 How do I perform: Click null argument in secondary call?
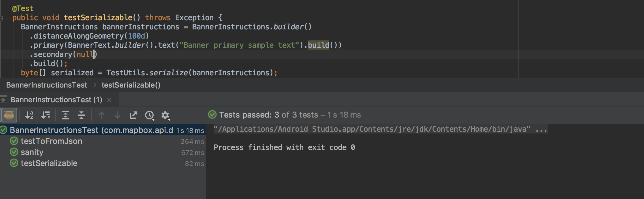(x=85, y=54)
